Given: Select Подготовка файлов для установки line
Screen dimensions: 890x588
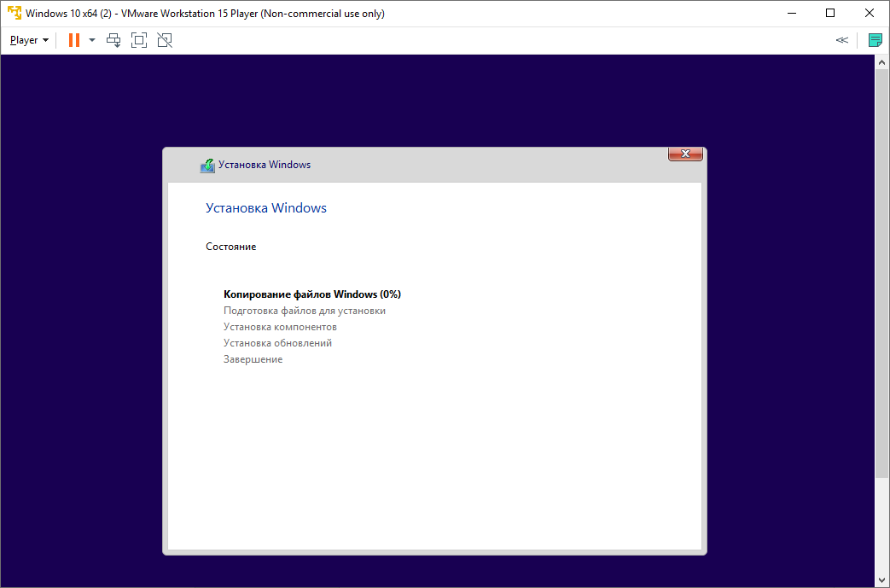Looking at the screenshot, I should [x=305, y=311].
